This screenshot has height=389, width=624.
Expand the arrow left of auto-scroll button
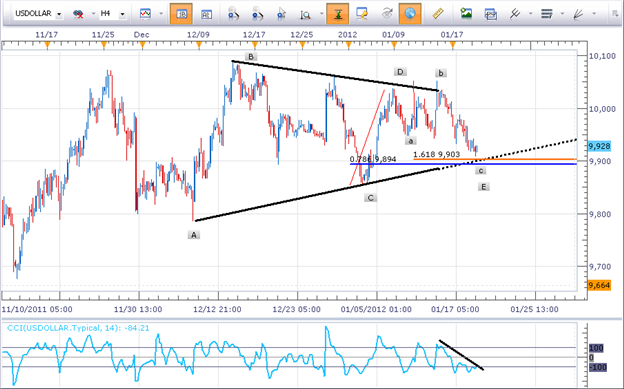click(x=321, y=14)
